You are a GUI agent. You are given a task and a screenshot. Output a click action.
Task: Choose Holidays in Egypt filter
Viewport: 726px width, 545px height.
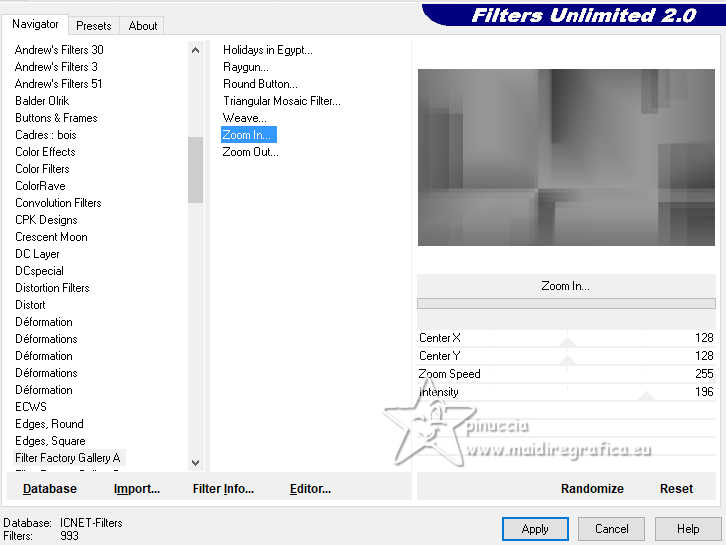tap(268, 50)
